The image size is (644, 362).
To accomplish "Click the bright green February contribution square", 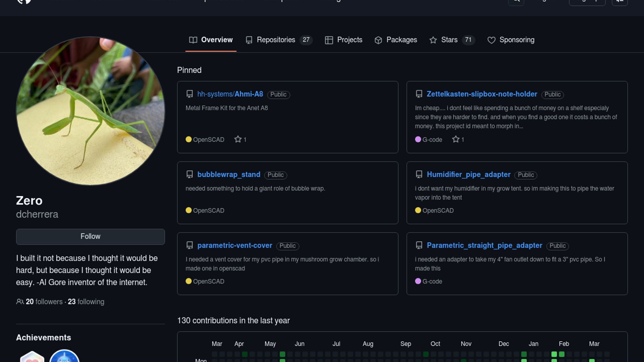I will coord(554,354).
